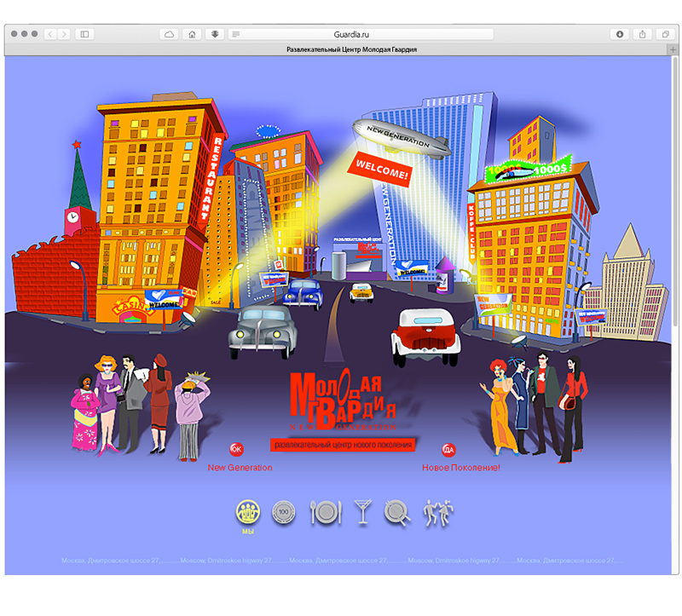This screenshot has height=616, width=682.
Task: Toggle Reader view icon in address bar
Action: tap(236, 34)
